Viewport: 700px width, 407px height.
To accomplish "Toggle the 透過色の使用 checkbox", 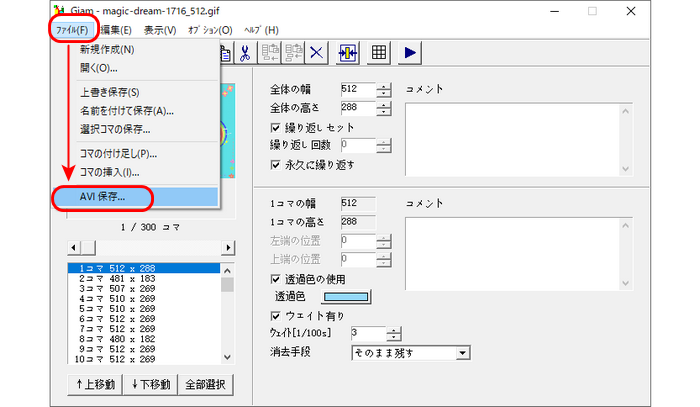I will click(x=275, y=279).
